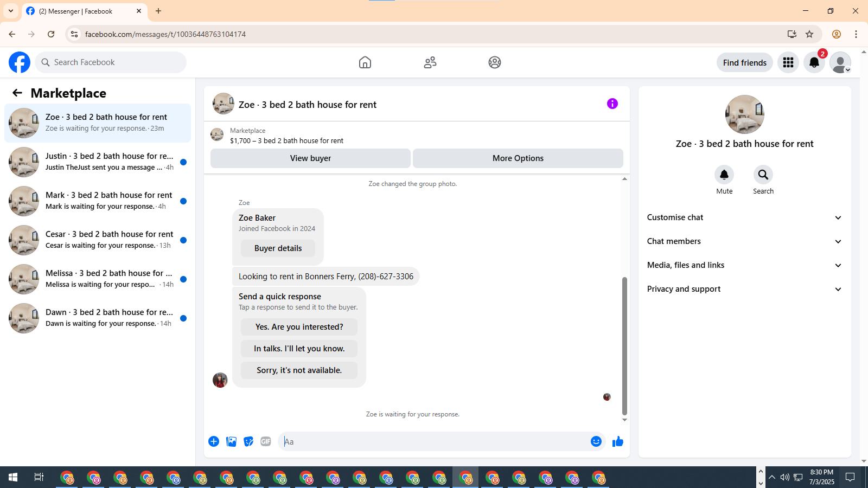Reload the page
The image size is (868, 488).
(x=51, y=34)
